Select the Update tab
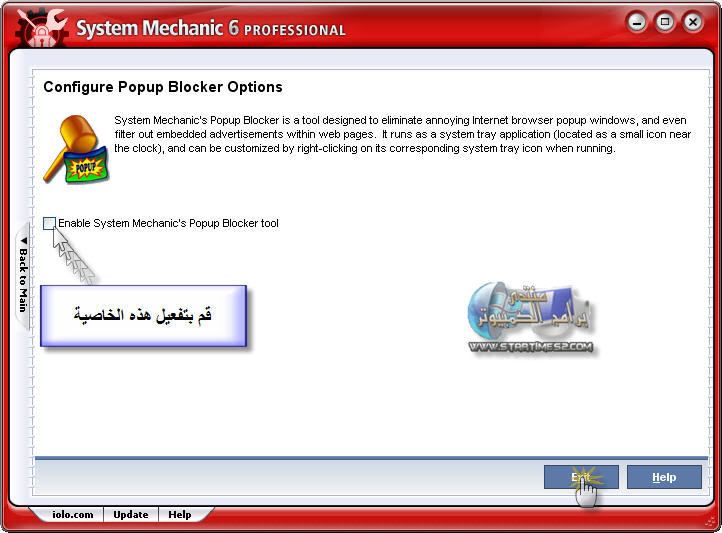The width and height of the screenshot is (722, 533). point(131,515)
